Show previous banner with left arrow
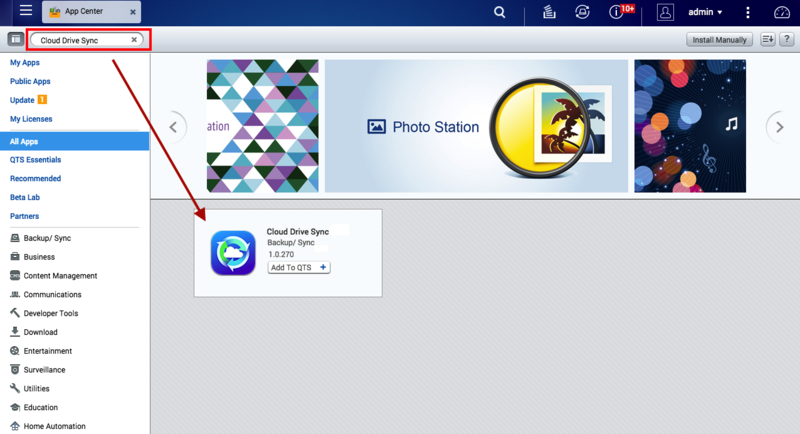The height and width of the screenshot is (434, 800). click(174, 127)
